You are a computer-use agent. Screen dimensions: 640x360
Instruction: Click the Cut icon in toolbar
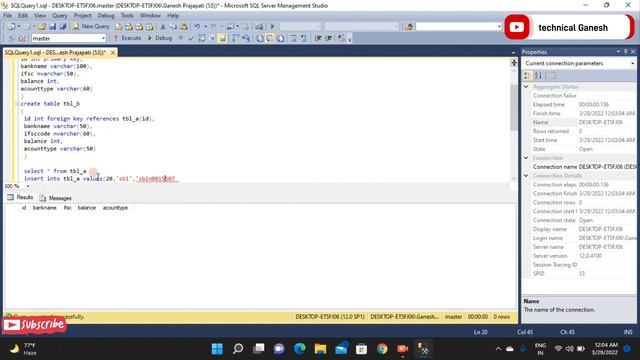(x=163, y=27)
